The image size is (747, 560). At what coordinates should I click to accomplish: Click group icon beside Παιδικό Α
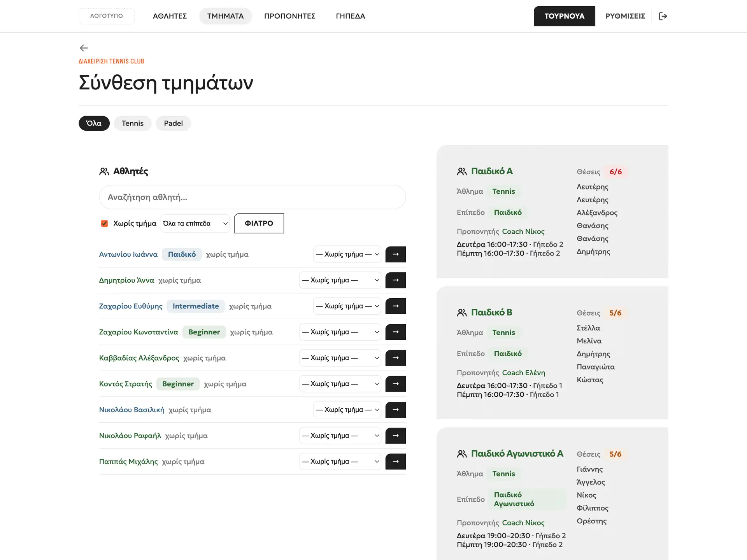462,171
